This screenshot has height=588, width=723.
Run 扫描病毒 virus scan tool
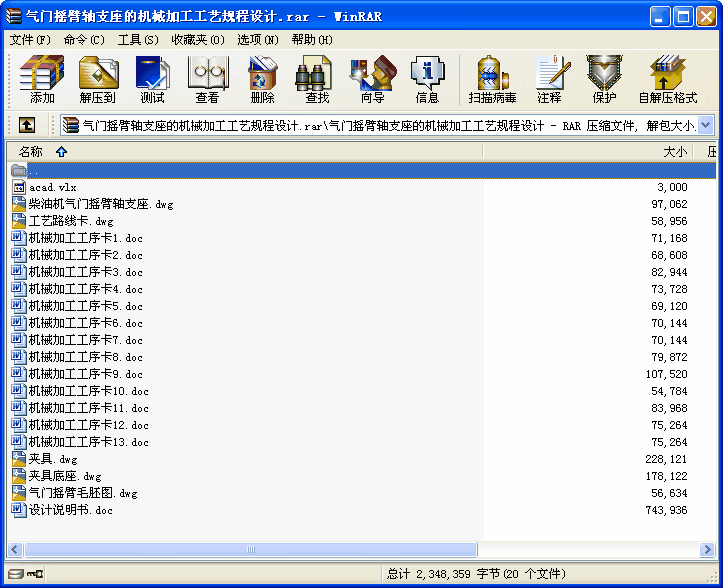(493, 79)
